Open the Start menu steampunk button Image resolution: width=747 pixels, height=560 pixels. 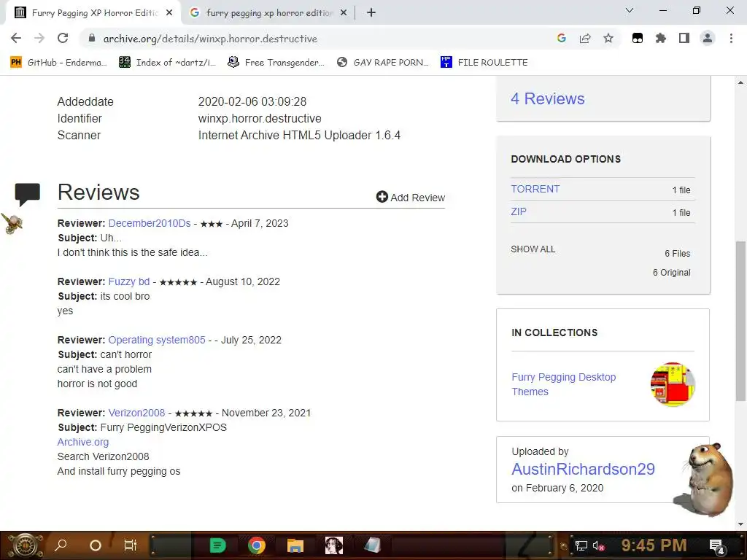click(26, 545)
